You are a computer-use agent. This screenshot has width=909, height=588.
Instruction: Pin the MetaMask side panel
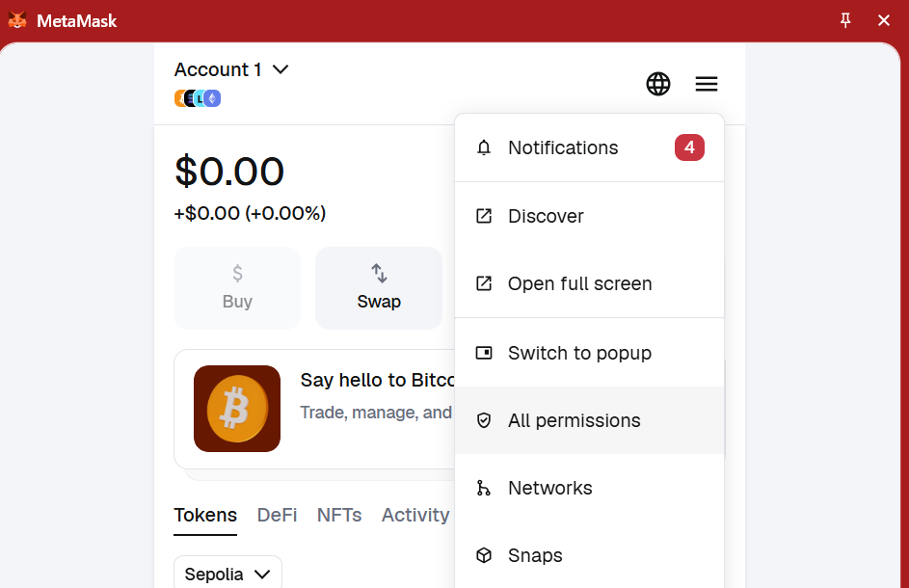point(845,21)
